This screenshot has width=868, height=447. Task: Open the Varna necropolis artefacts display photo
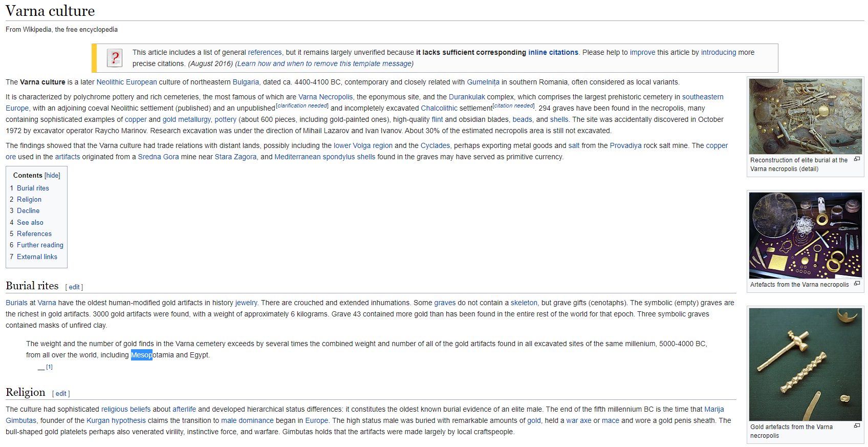[806, 236]
